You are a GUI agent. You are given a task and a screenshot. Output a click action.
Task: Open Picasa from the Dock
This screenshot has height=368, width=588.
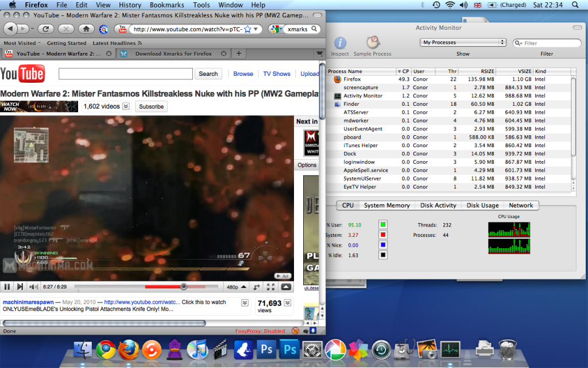click(x=335, y=350)
